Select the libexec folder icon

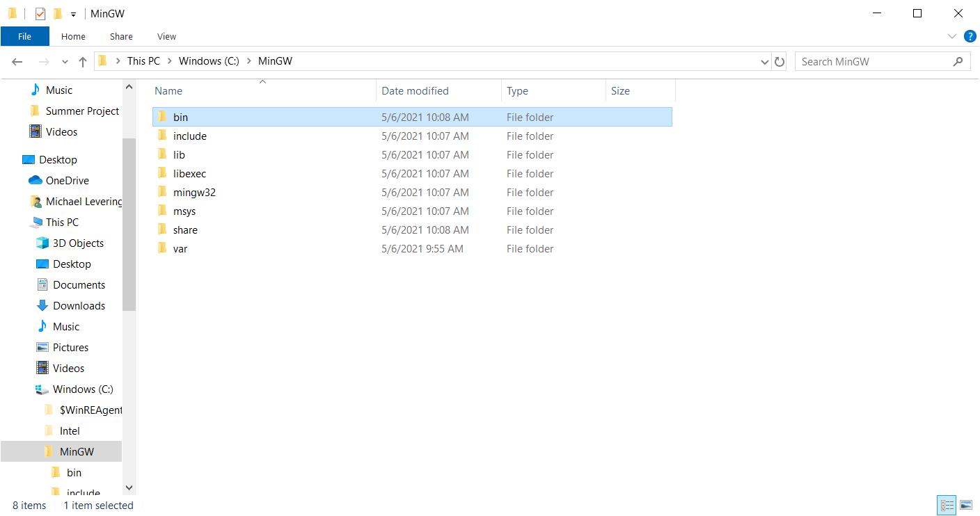161,173
